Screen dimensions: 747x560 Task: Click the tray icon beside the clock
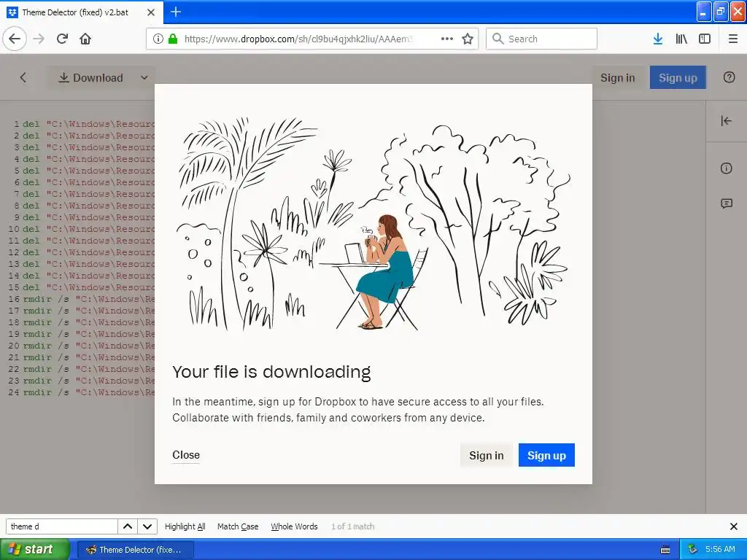[x=693, y=550]
